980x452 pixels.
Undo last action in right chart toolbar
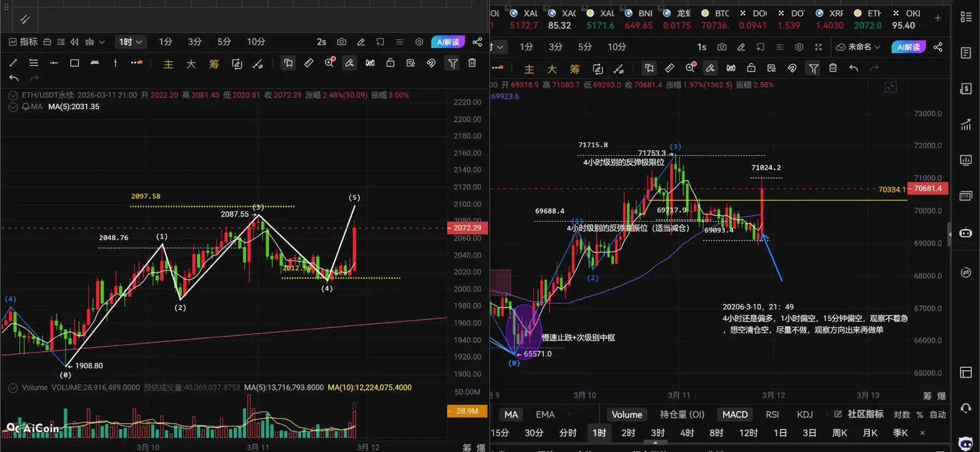(853, 68)
